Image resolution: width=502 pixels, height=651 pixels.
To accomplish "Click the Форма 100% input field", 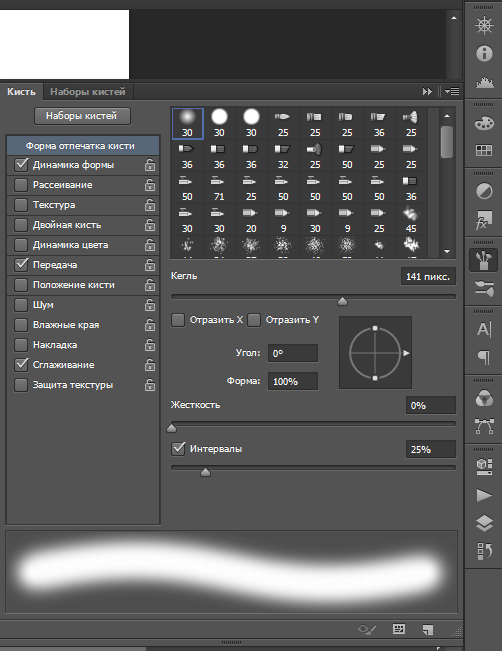I will pyautogui.click(x=293, y=381).
